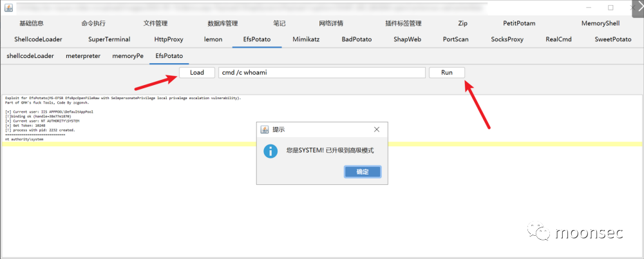This screenshot has width=644, height=259.
Task: Click the 'Current user: NT AUTHORITY\SYSTEM' line
Action: (43, 121)
